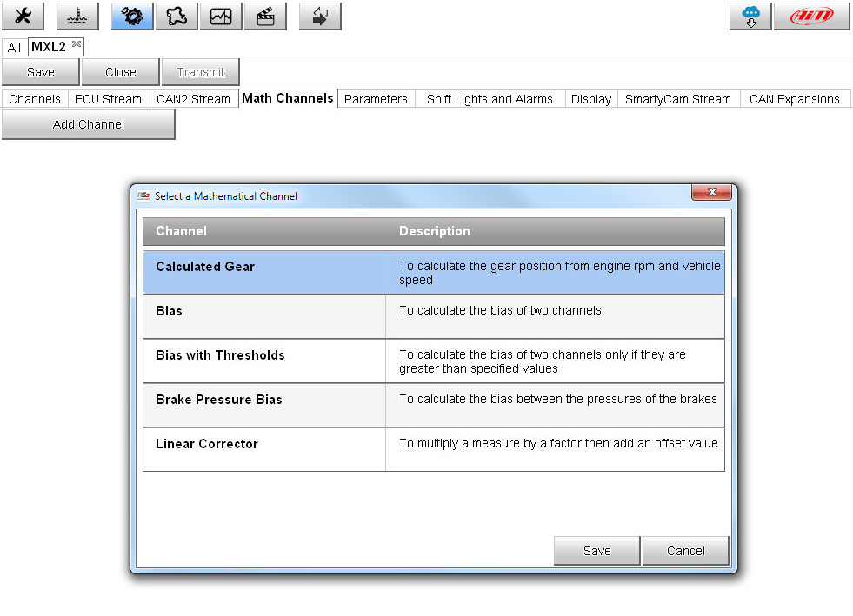This screenshot has width=853, height=616.
Task: Click the data transfer arrows icon
Action: click(x=320, y=17)
